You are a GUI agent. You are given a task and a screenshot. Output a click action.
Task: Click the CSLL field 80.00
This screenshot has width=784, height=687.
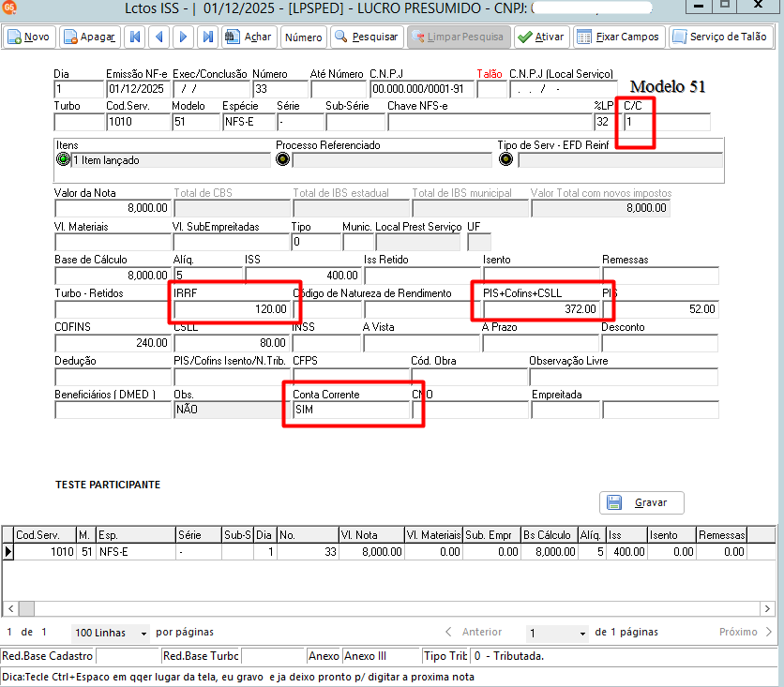[232, 343]
